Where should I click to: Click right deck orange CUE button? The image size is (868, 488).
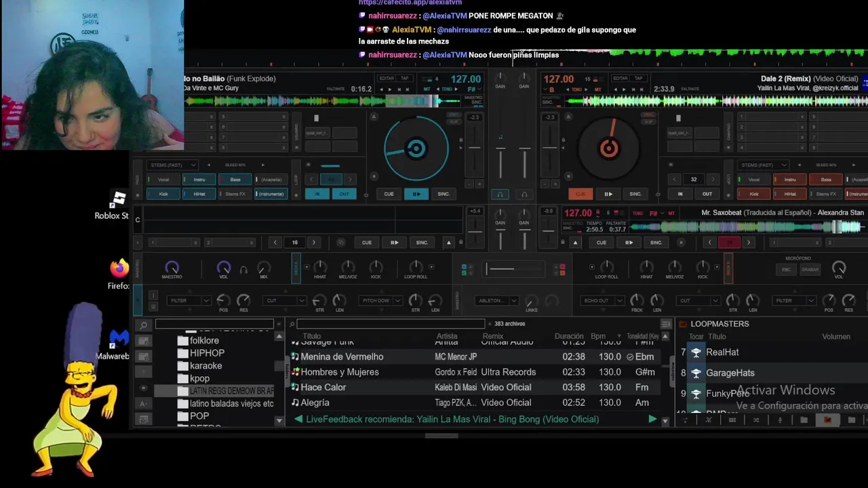580,194
